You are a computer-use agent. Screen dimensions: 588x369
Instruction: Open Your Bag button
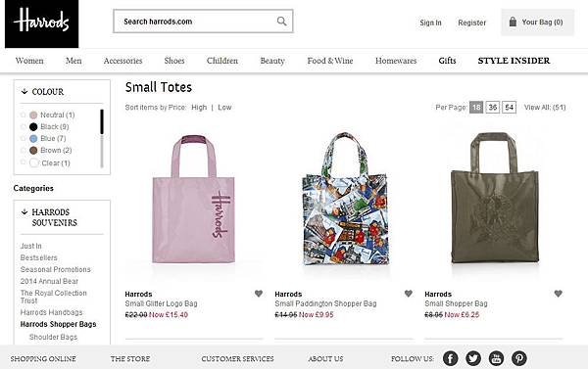[x=537, y=23]
